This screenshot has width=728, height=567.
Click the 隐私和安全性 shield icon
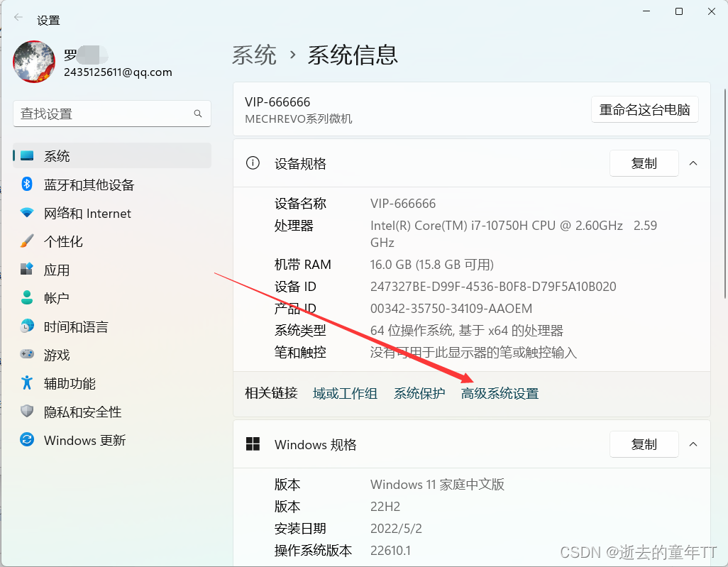(27, 411)
